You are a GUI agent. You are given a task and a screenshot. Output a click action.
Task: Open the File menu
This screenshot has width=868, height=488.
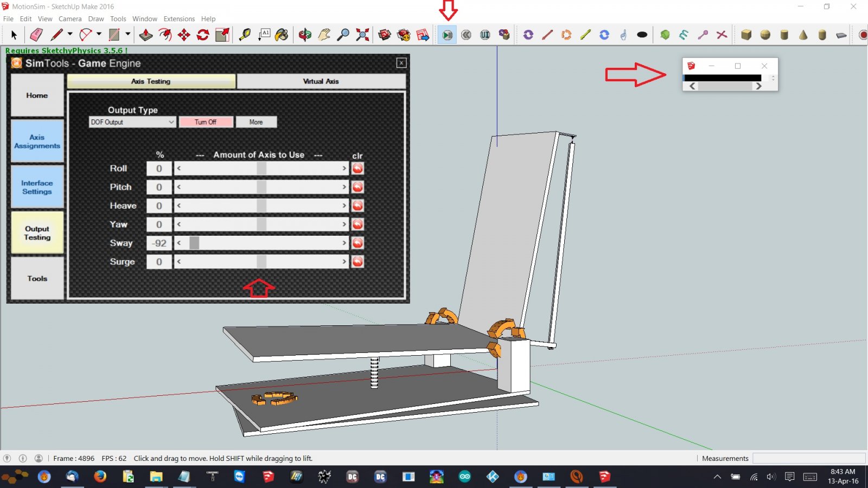(x=8, y=19)
